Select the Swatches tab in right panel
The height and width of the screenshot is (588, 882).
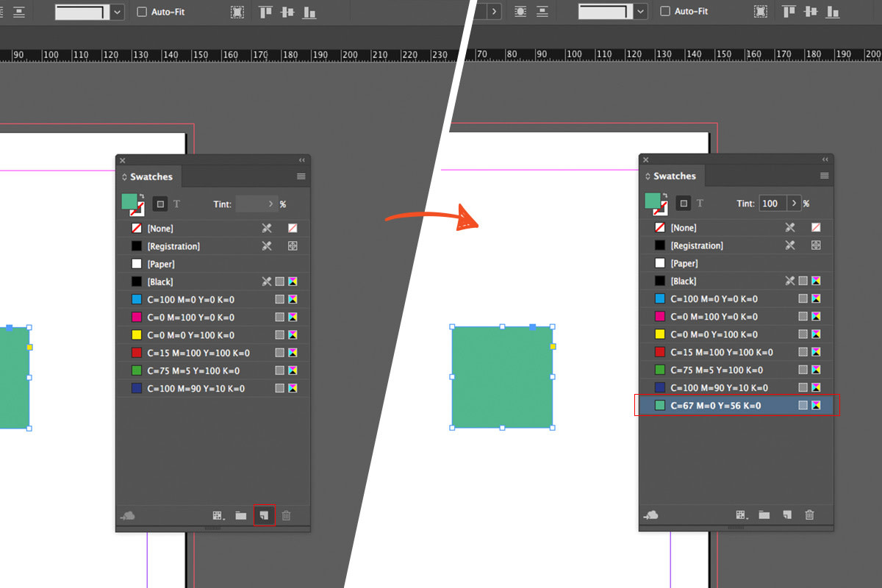coord(673,176)
